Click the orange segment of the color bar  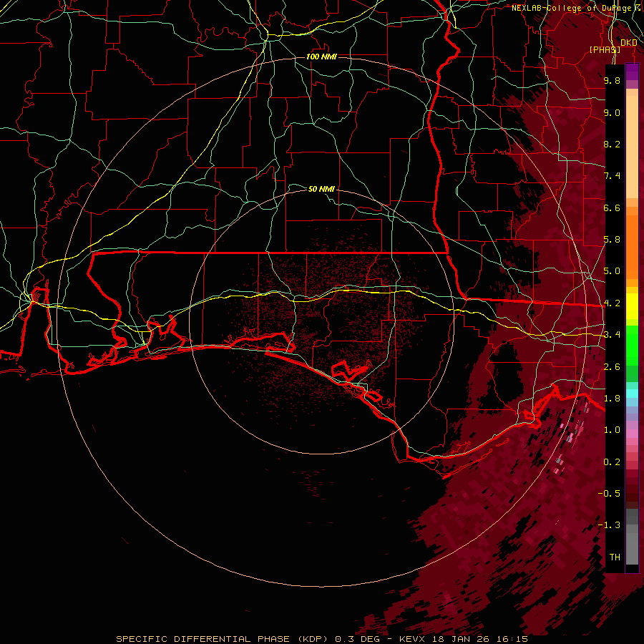(632, 247)
